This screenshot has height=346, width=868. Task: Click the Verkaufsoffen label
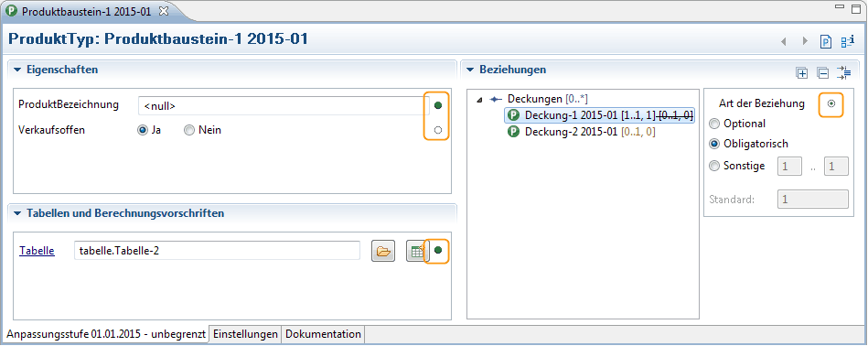pyautogui.click(x=51, y=130)
